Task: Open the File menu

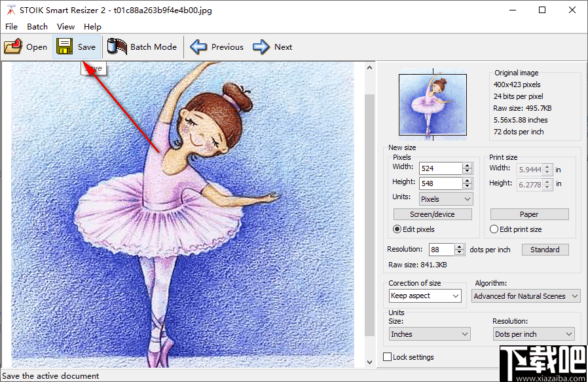Action: (x=11, y=26)
